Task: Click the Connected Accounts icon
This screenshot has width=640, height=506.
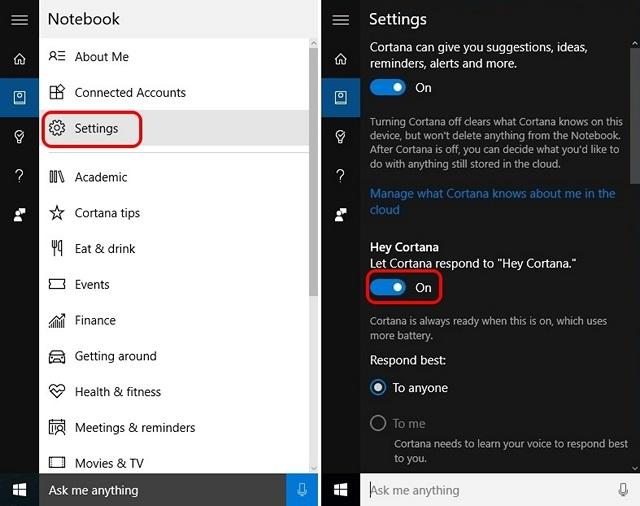Action: (57, 92)
